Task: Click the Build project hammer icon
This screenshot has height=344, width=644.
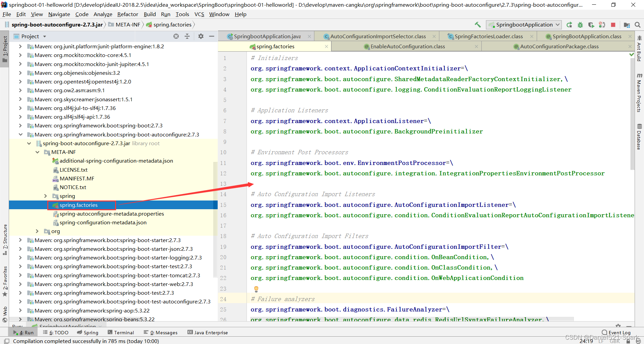Action: click(478, 24)
